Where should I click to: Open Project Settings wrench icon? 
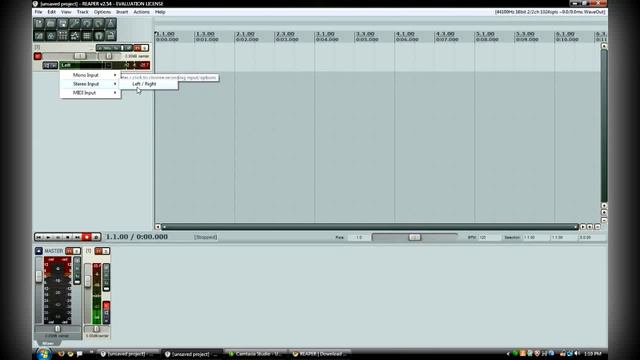(75, 24)
